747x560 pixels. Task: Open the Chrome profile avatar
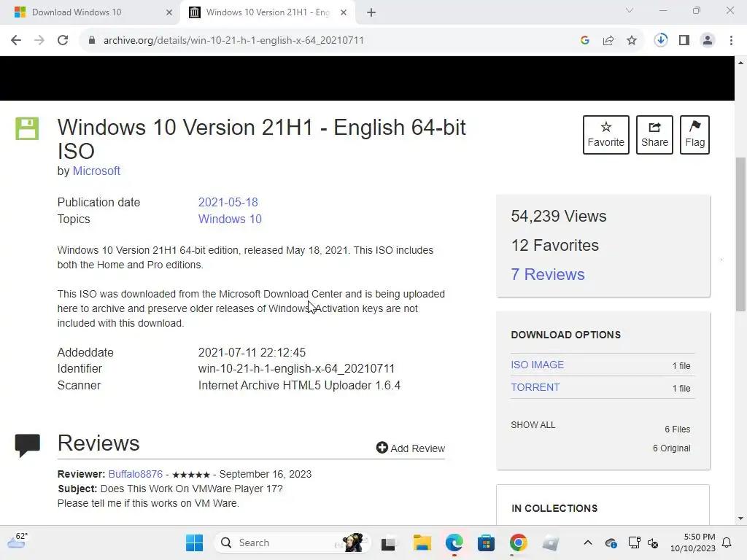708,41
